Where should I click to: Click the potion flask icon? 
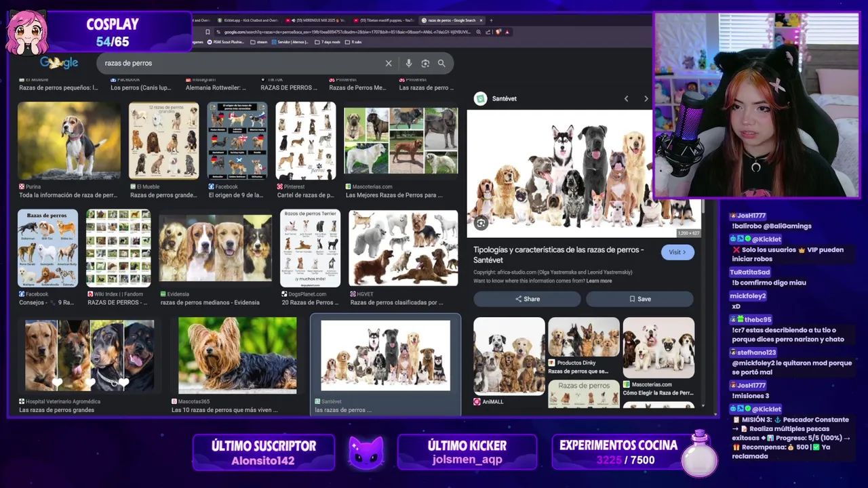tap(699, 453)
